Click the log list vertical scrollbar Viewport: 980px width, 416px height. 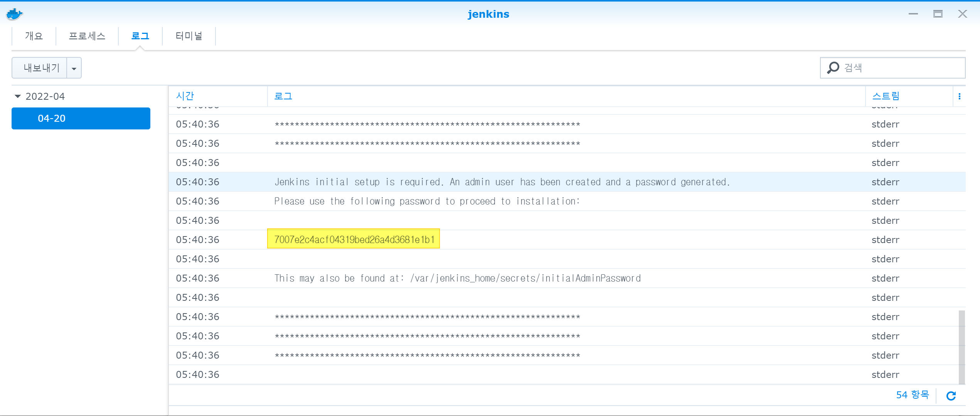point(961,347)
